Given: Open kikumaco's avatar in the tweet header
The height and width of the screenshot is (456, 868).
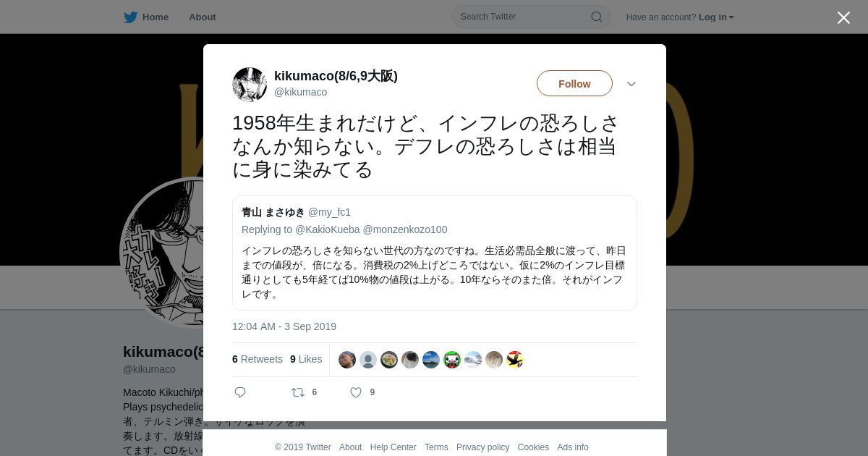Looking at the screenshot, I should [x=250, y=84].
